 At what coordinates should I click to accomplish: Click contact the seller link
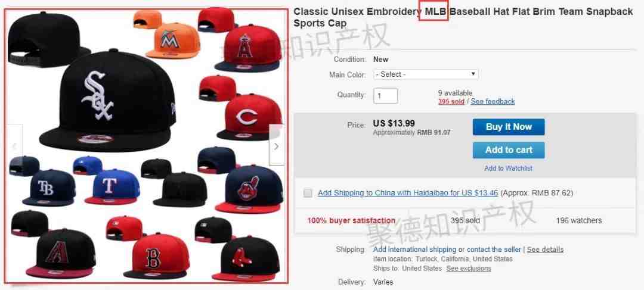pos(494,250)
